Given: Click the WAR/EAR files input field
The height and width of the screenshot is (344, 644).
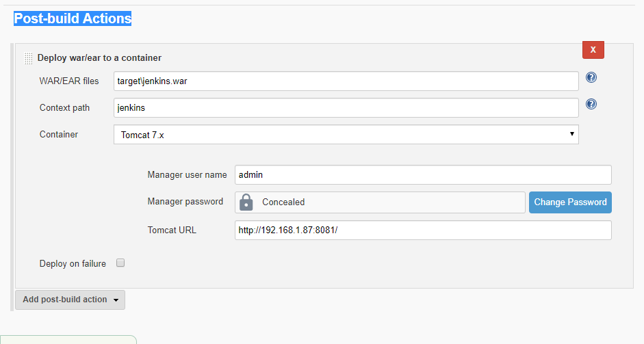Looking at the screenshot, I should pyautogui.click(x=346, y=81).
